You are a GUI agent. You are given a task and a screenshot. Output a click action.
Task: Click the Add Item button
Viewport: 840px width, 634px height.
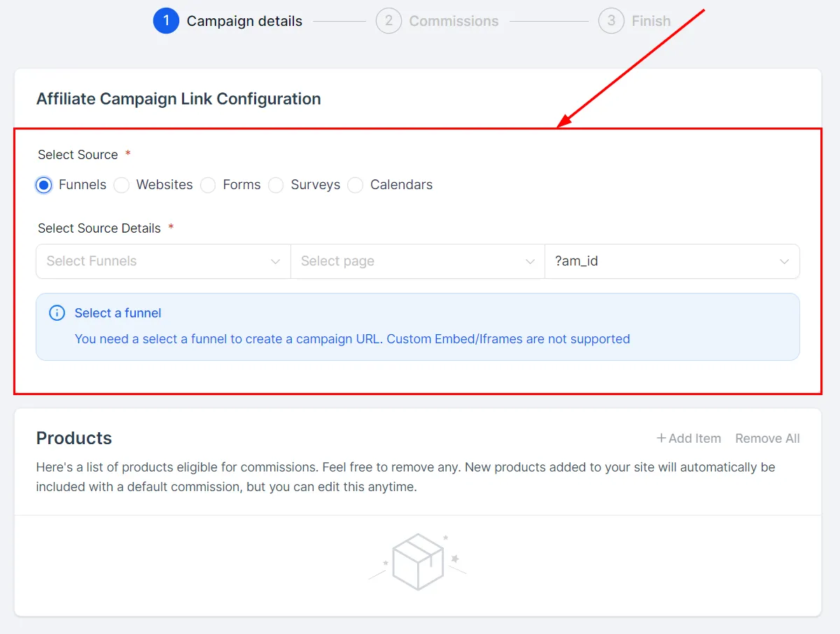(689, 439)
